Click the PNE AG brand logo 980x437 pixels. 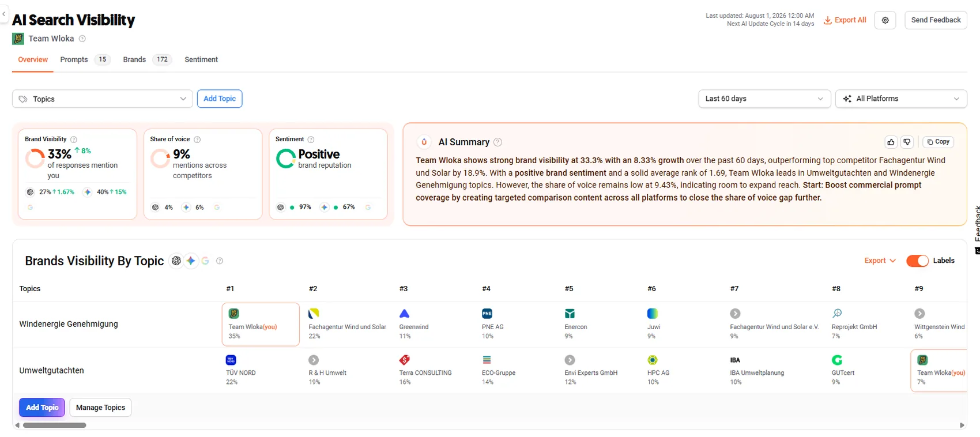pyautogui.click(x=487, y=314)
